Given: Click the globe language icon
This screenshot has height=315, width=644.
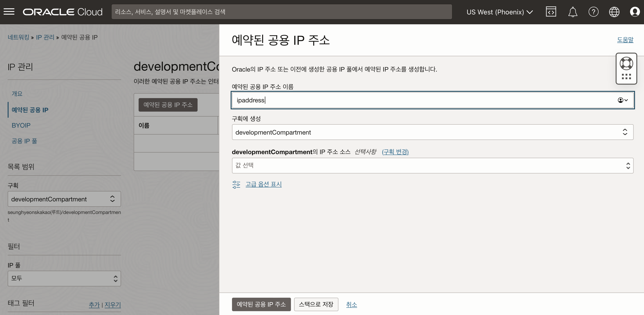Looking at the screenshot, I should coord(614,12).
